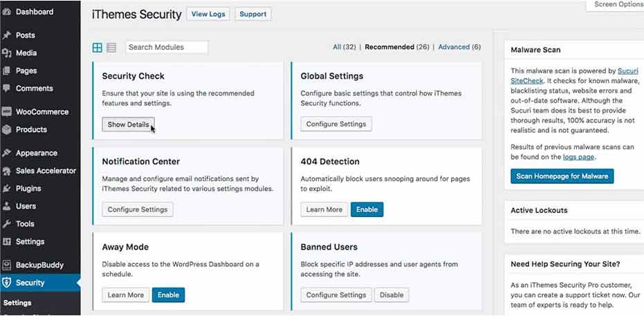Open the BackupBuddy menu label
The height and width of the screenshot is (316, 644).
click(x=40, y=265)
